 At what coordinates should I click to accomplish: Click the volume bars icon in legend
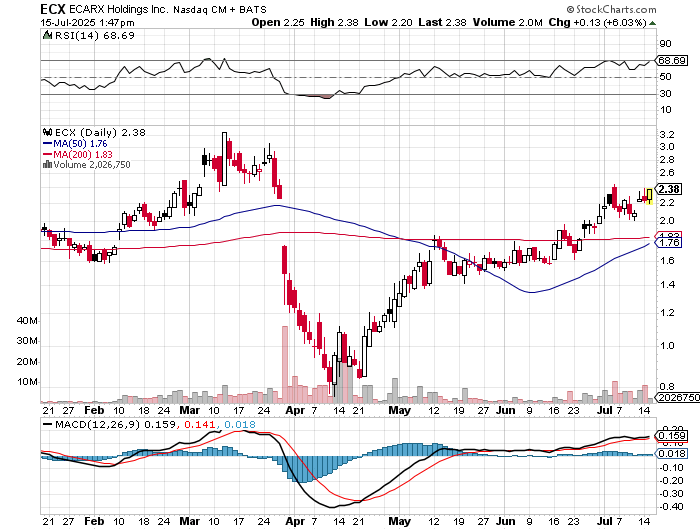tap(47, 164)
